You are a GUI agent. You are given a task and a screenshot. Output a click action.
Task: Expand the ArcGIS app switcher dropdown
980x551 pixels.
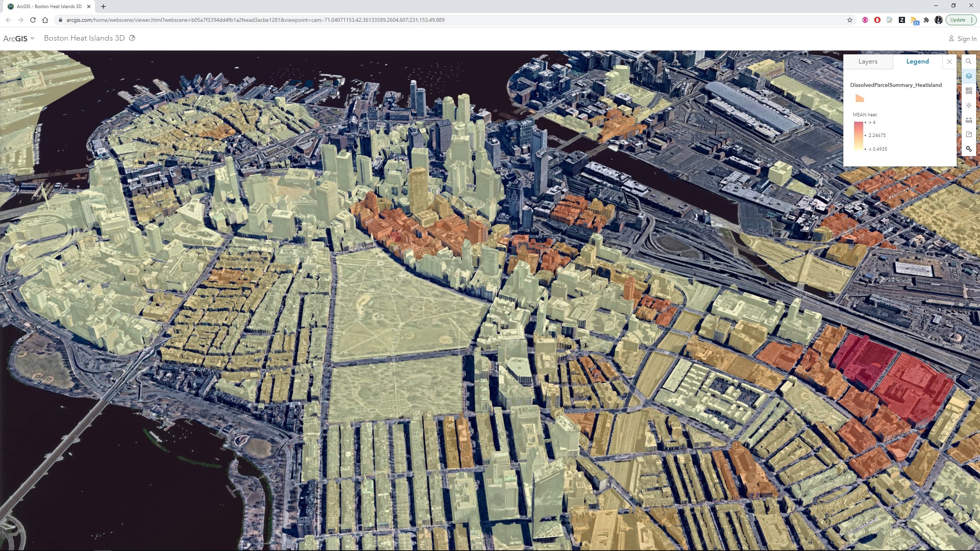pyautogui.click(x=32, y=38)
